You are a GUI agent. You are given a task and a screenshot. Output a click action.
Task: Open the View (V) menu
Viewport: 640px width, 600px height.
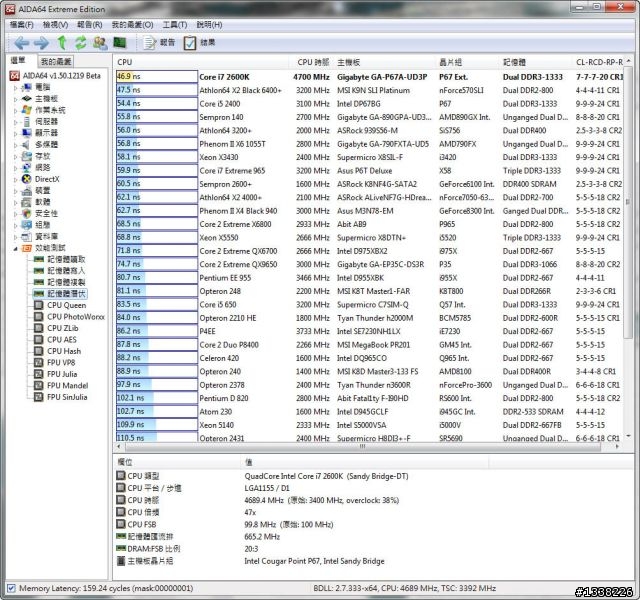[x=55, y=25]
